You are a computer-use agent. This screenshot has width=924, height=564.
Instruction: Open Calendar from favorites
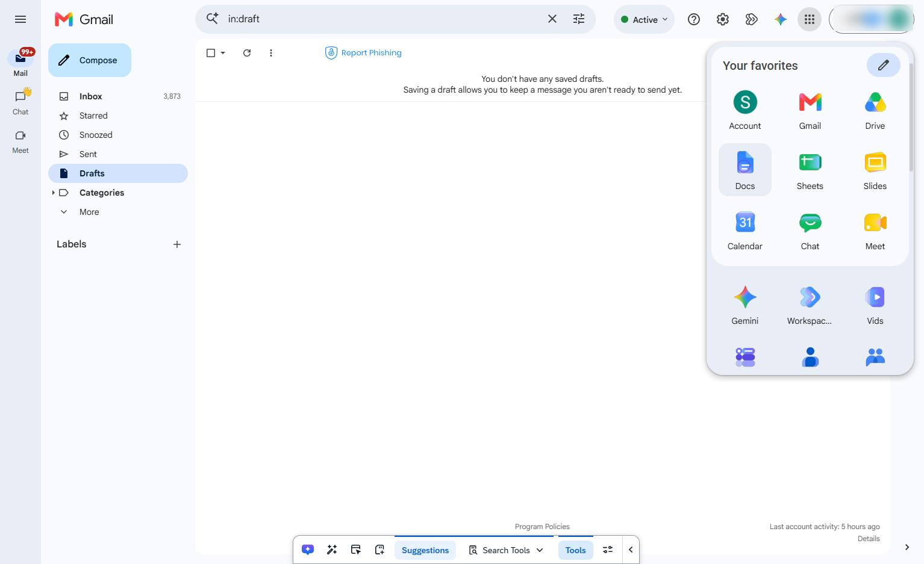745,229
